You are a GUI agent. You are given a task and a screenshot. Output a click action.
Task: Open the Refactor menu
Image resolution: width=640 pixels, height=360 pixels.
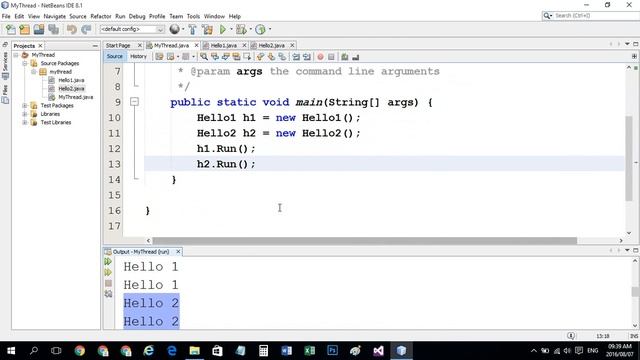click(101, 16)
